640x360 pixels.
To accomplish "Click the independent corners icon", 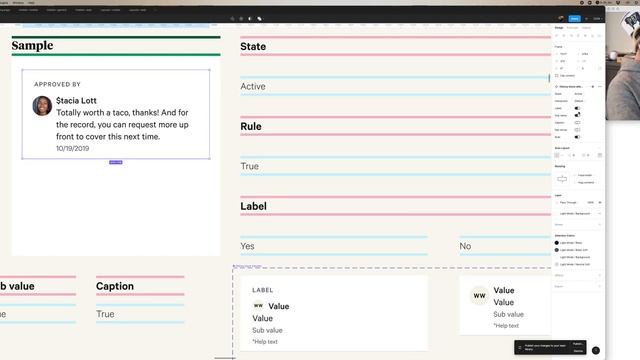I will click(600, 69).
